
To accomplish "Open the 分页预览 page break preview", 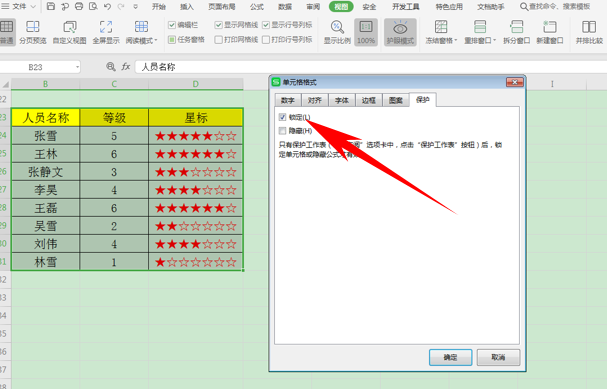I will click(33, 32).
